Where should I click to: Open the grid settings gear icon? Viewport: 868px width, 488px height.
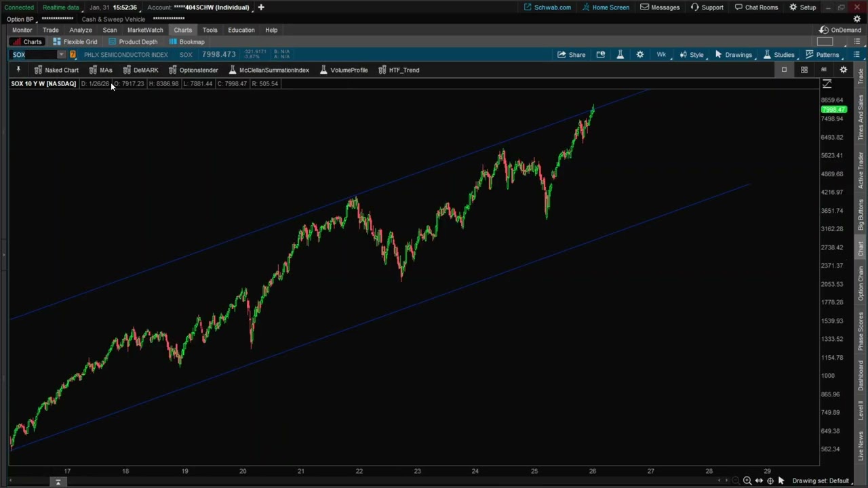point(844,70)
